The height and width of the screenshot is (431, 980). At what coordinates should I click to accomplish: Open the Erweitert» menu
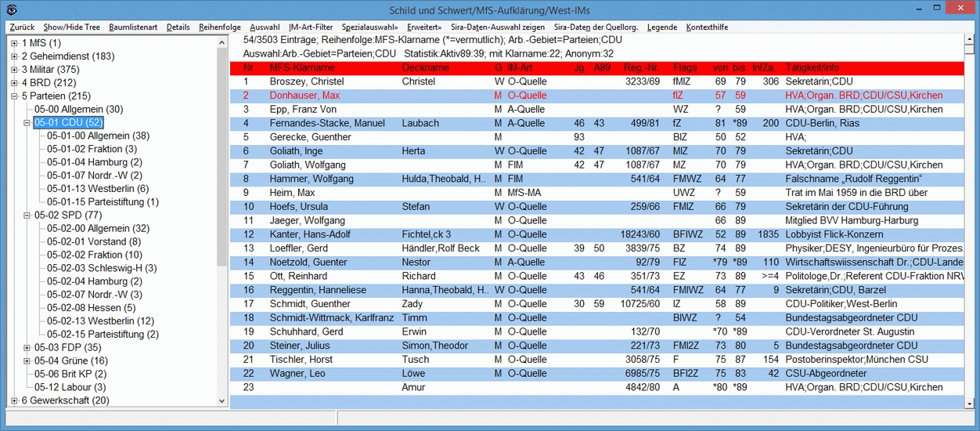[x=424, y=27]
